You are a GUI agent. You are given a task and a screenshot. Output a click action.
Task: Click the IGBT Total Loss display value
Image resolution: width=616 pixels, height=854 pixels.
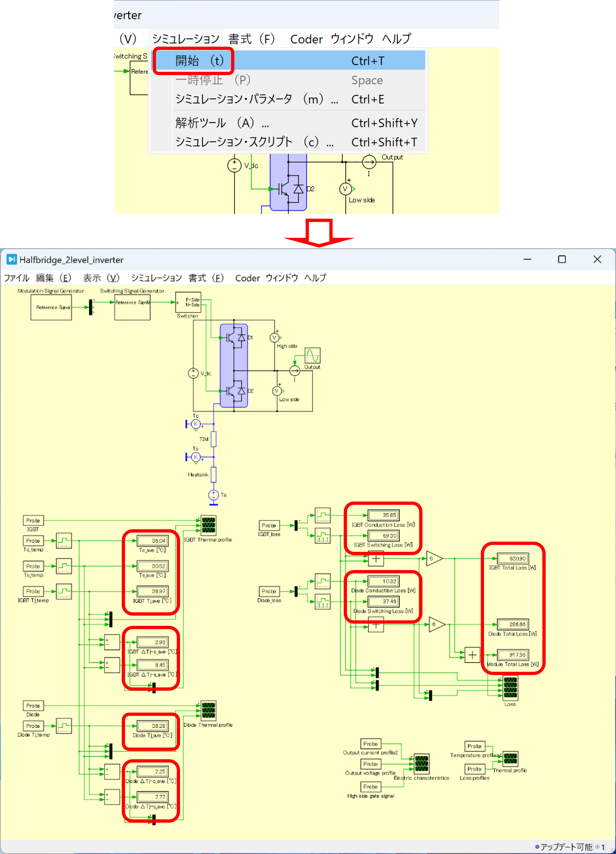[513, 558]
